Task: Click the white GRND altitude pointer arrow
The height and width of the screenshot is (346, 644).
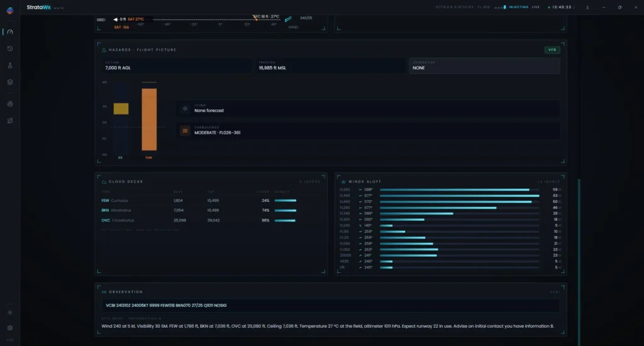Action: click(116, 20)
